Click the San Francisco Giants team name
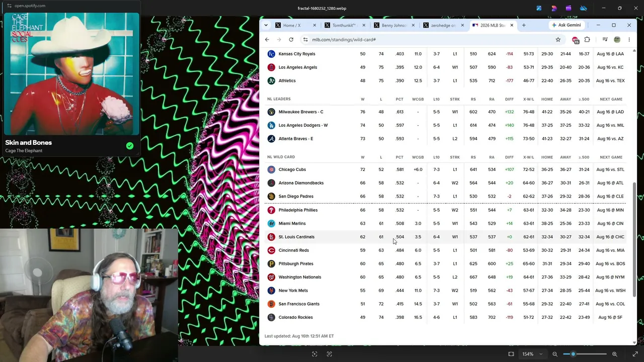 point(299,304)
